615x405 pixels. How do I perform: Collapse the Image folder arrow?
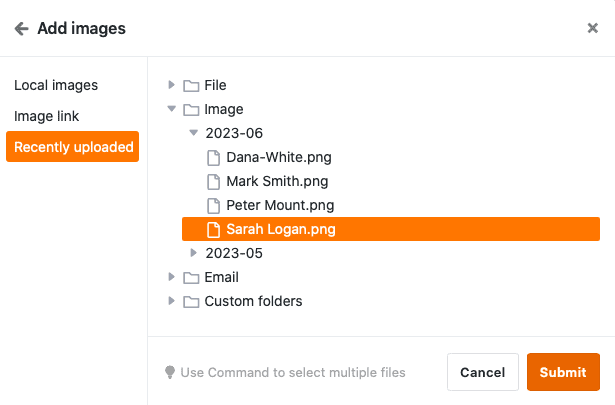point(171,109)
